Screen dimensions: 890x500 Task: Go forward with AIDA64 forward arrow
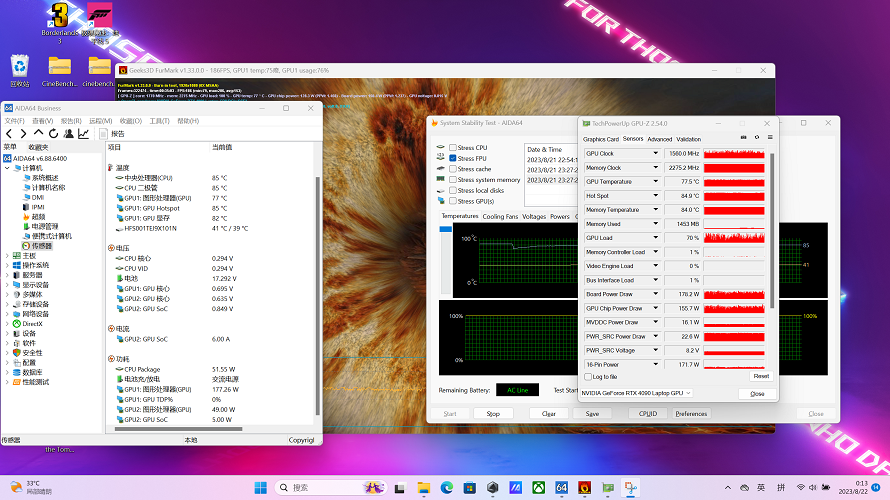[x=23, y=133]
